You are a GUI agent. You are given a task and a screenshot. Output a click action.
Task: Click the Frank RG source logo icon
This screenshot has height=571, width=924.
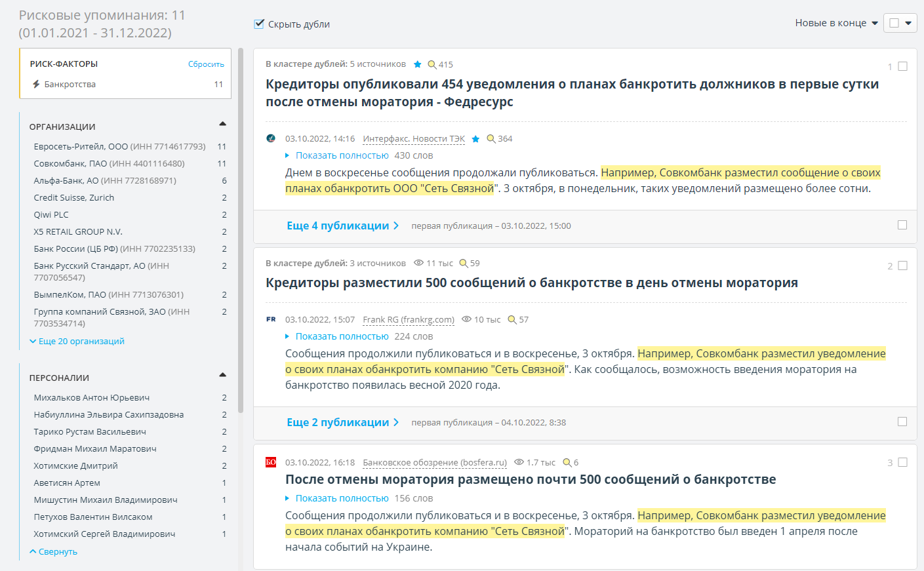pyautogui.click(x=271, y=320)
